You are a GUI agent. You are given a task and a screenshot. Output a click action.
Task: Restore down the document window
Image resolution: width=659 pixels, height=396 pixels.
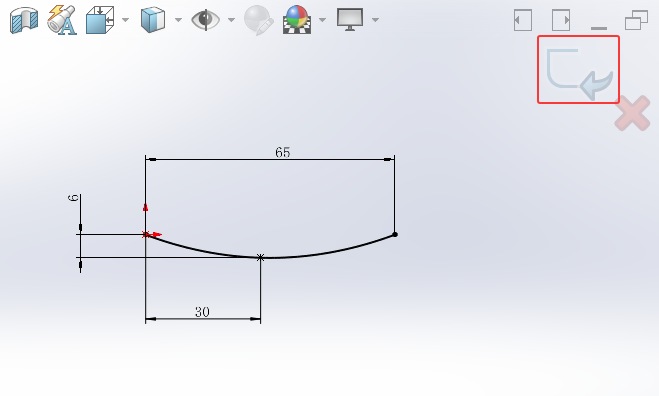point(636,20)
